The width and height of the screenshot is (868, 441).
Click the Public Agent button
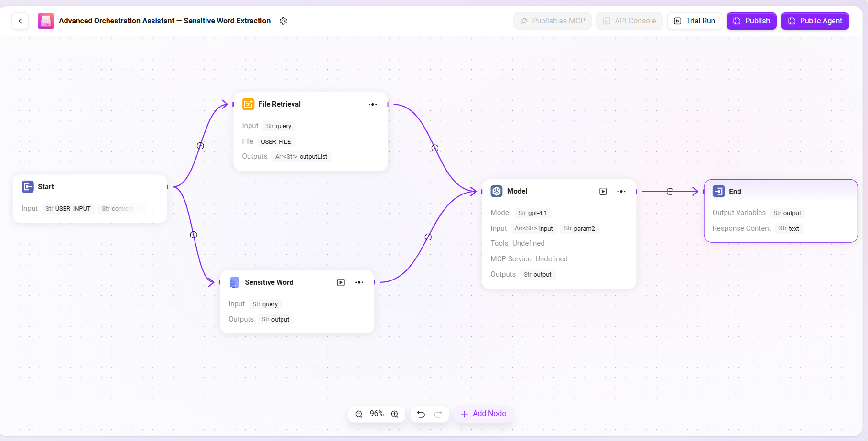pyautogui.click(x=815, y=21)
